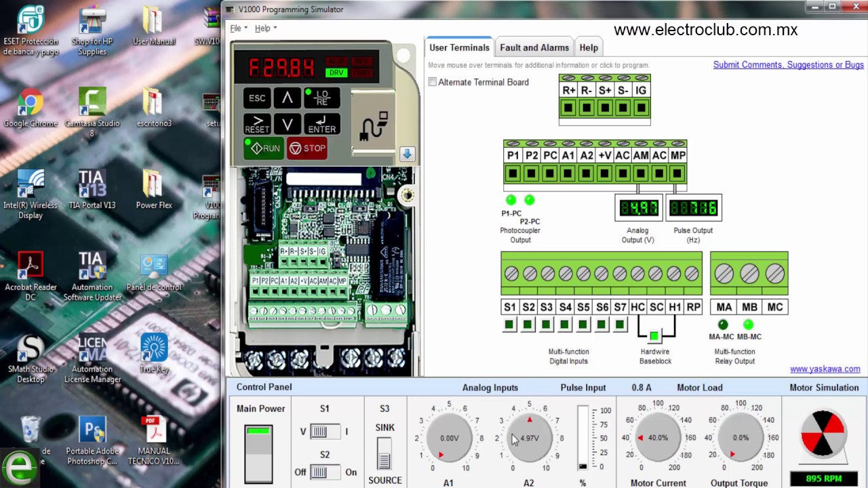Click the MB relay terminal label
868x488 pixels.
point(749,307)
